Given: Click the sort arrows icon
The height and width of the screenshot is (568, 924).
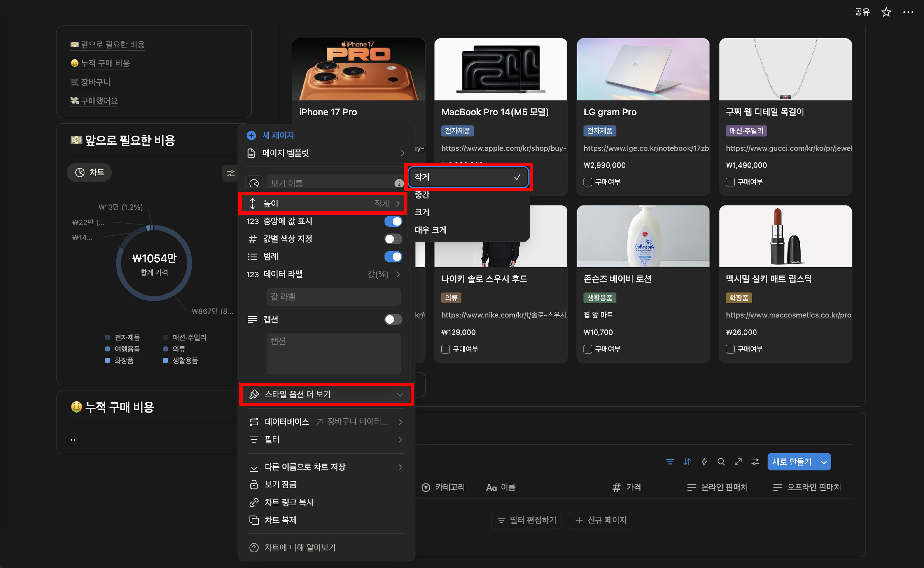Looking at the screenshot, I should (x=687, y=462).
